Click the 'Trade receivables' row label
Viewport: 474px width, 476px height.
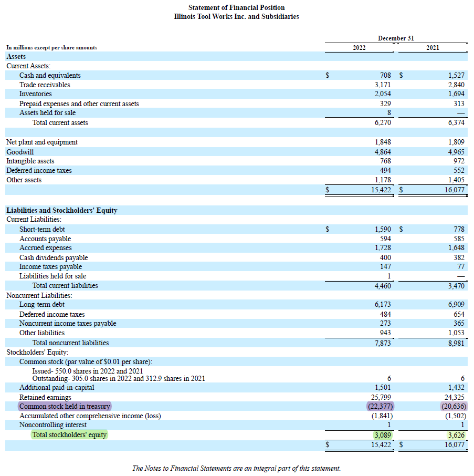[45, 85]
